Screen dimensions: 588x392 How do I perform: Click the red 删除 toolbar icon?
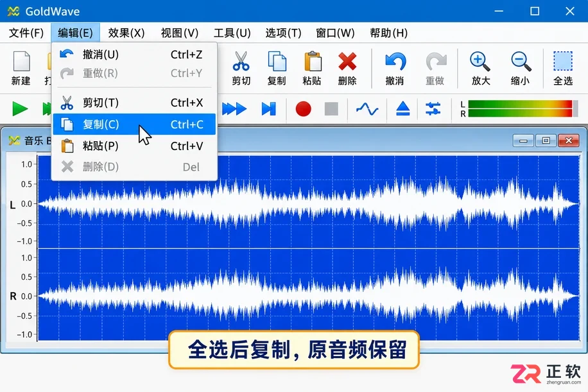point(347,68)
